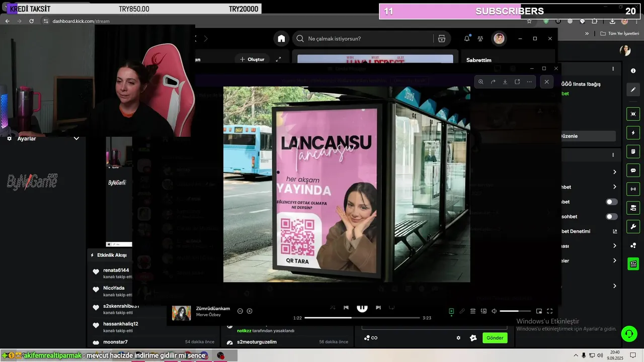Image resolution: width=644 pixels, height=362 pixels.
Task: Click the Kick camera sidebar icon
Action: pyautogui.click(x=633, y=208)
